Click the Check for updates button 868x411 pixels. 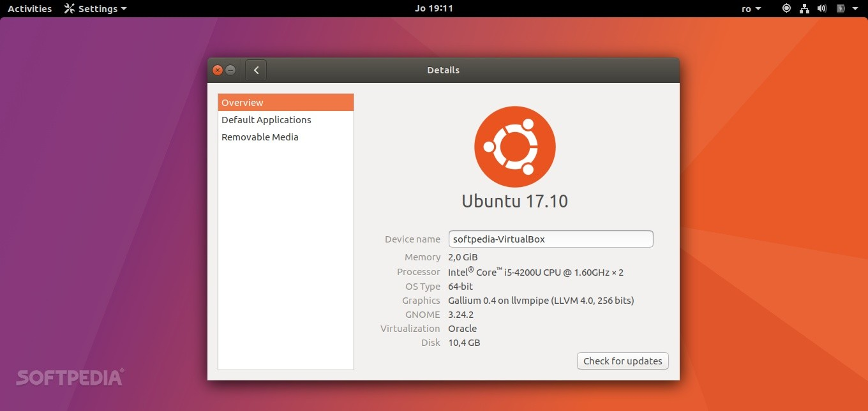tap(623, 361)
